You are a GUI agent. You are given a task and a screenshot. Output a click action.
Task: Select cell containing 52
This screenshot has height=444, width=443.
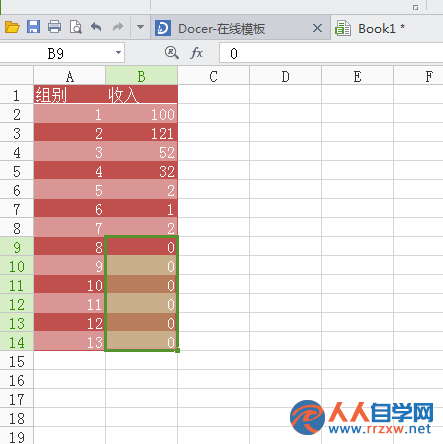pos(141,152)
